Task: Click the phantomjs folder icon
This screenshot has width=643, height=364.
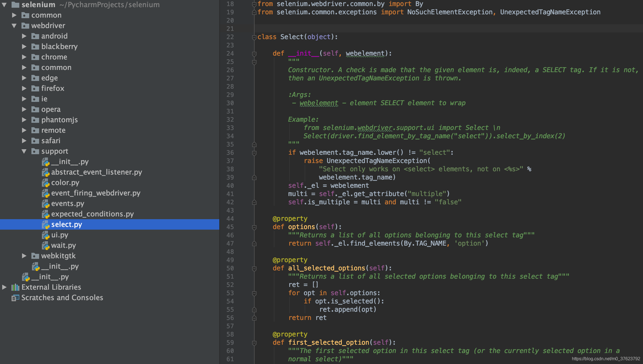Action: click(35, 120)
